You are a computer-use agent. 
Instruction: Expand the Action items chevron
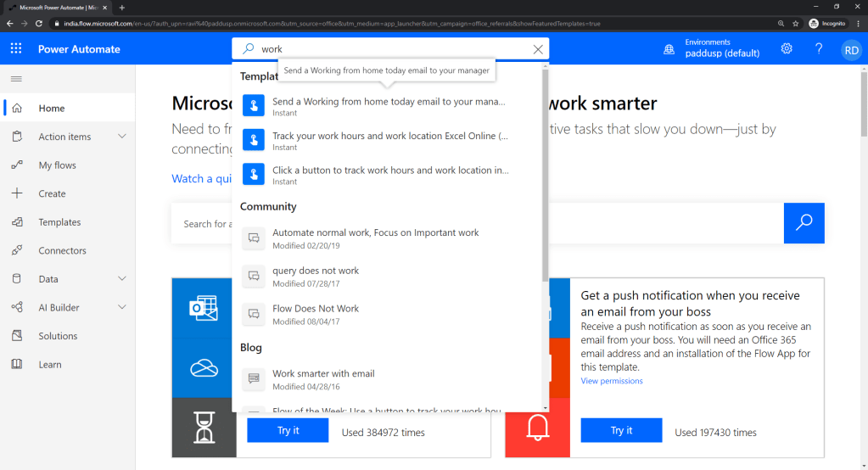[121, 137]
